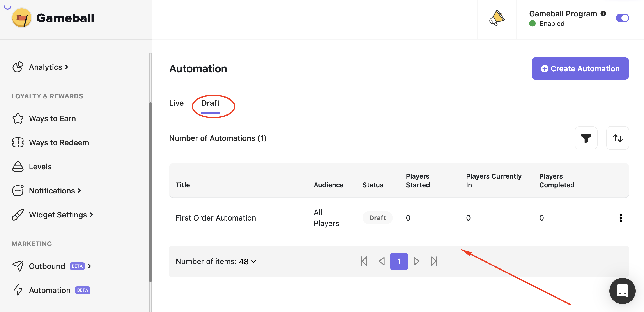Open First Order Automation
644x312 pixels.
(x=216, y=217)
